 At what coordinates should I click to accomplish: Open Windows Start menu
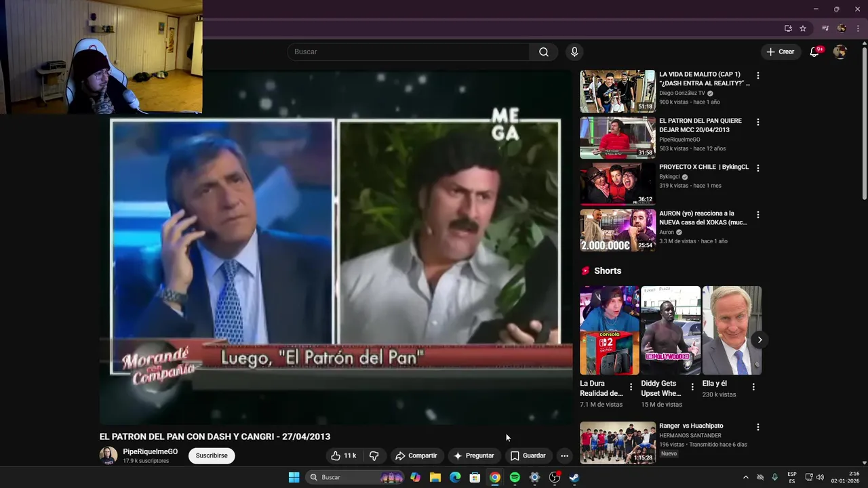[x=294, y=478]
